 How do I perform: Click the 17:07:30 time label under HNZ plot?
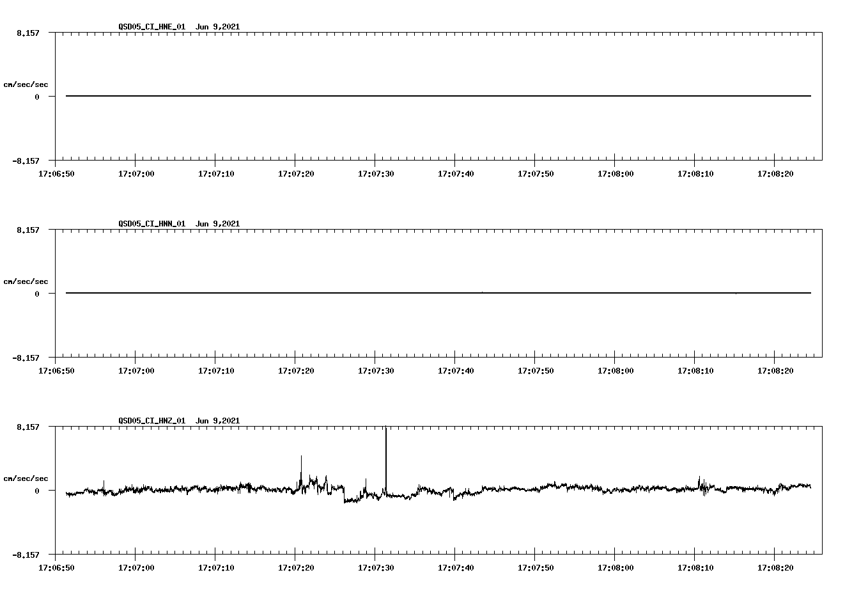[376, 567]
